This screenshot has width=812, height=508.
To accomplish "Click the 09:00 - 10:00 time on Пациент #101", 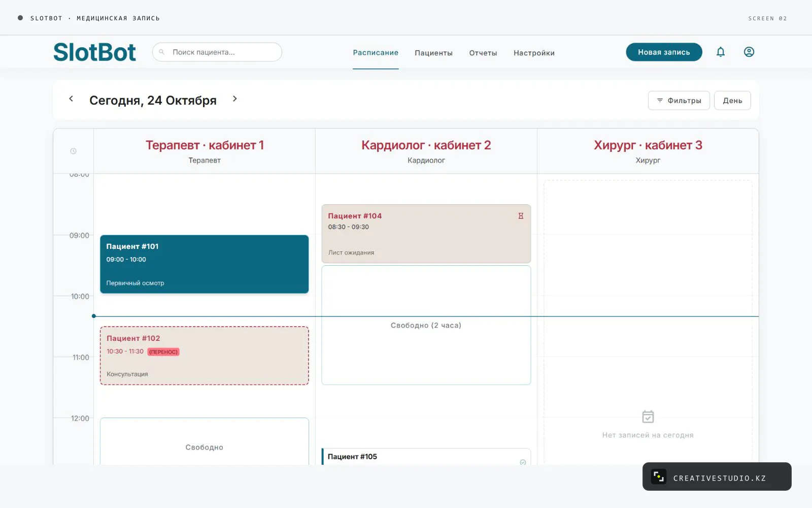I will point(126,259).
